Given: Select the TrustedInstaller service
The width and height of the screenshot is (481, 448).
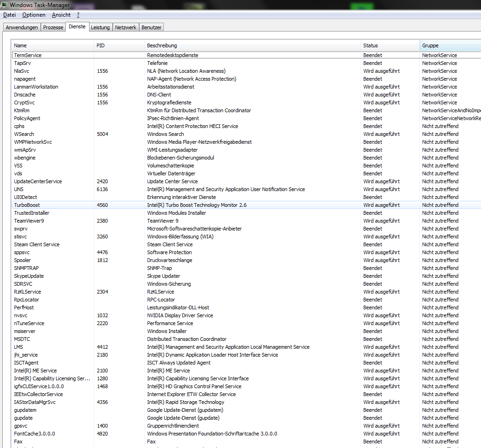Looking at the screenshot, I should (x=246, y=213).
